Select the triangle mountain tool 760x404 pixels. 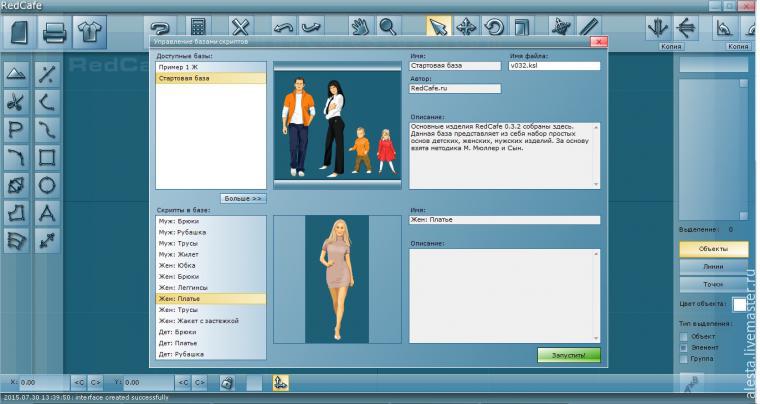click(16, 75)
